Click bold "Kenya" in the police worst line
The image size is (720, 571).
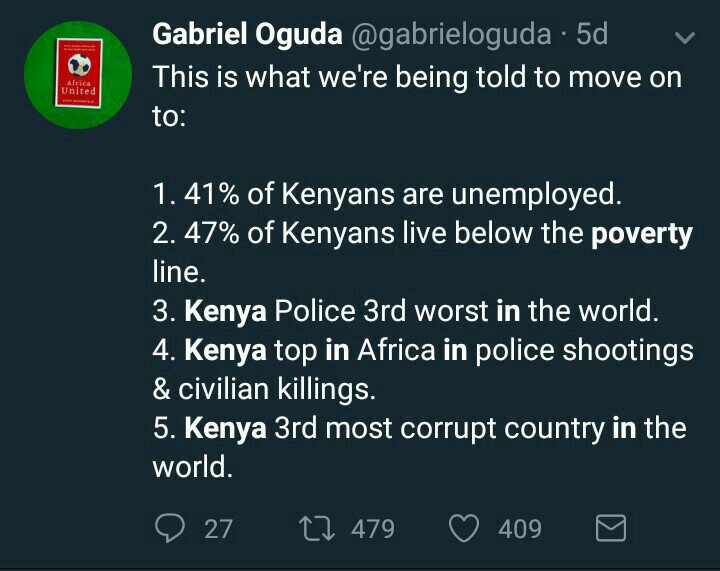(225, 311)
